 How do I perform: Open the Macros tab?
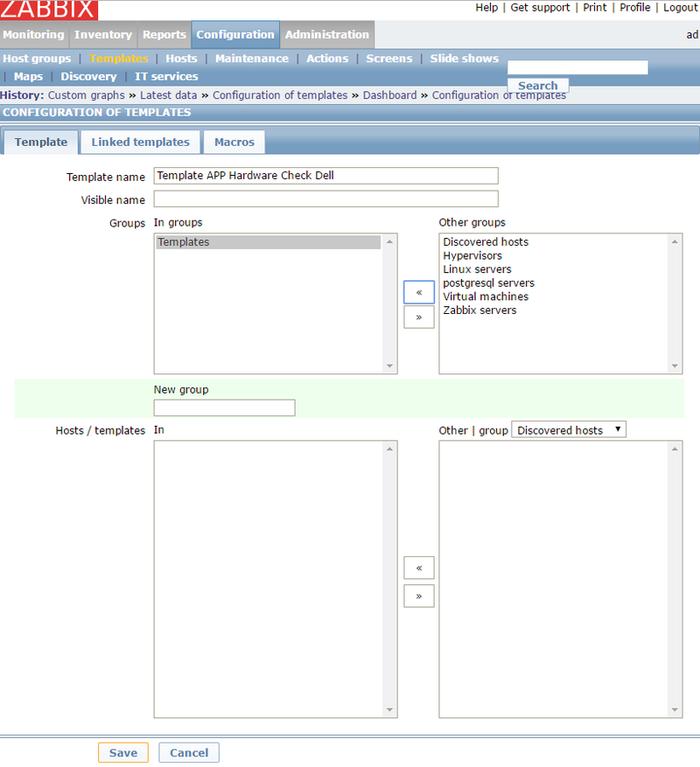pyautogui.click(x=234, y=142)
